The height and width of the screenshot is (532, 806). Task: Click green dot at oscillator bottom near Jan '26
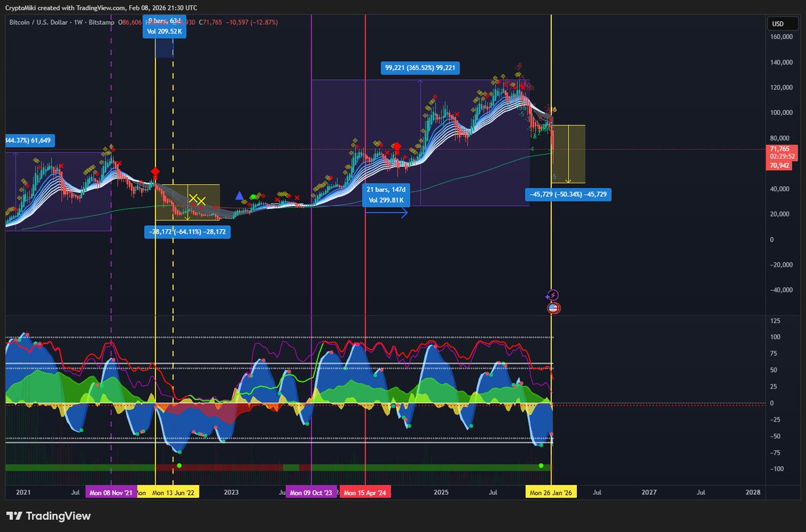point(541,465)
